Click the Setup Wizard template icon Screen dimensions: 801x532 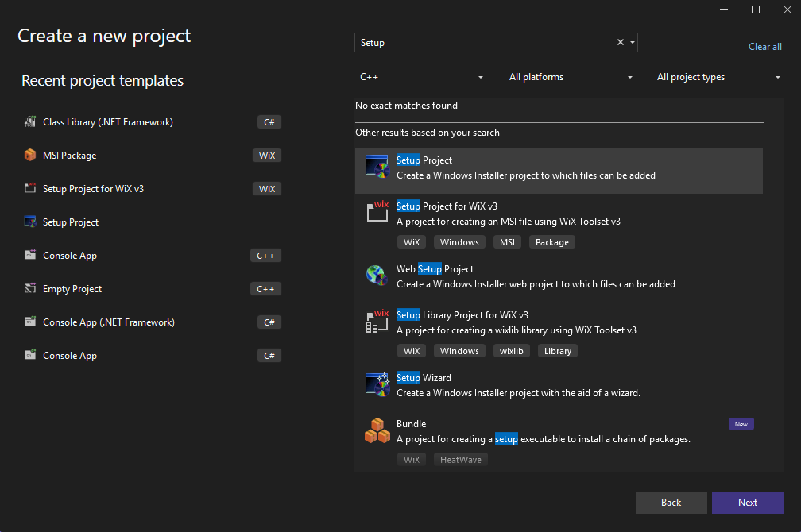pos(377,384)
